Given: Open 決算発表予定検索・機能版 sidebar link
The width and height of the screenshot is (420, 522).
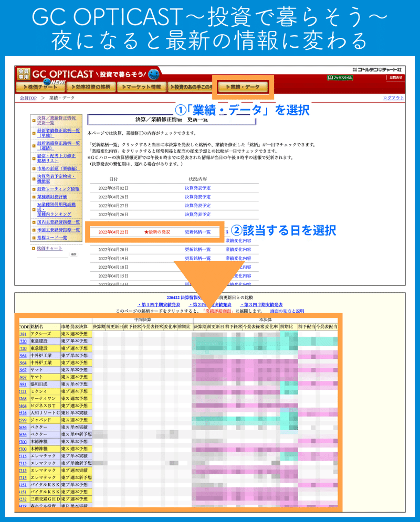Looking at the screenshot, I should pyautogui.click(x=56, y=179).
